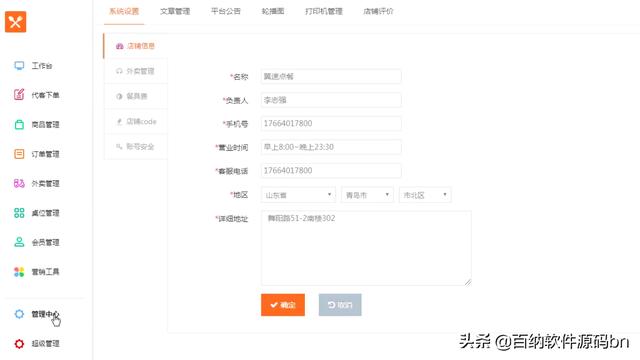Open the 打印机管理 tab
This screenshot has height=360, width=640.
[x=324, y=11]
